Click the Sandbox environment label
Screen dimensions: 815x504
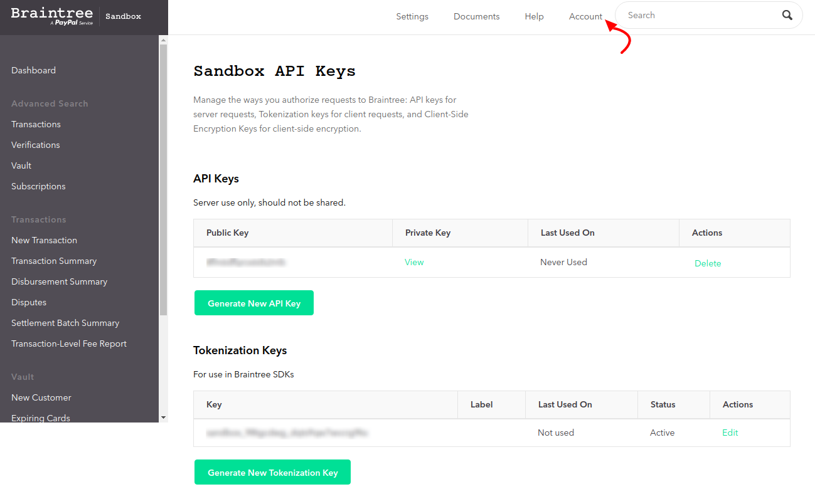point(123,16)
